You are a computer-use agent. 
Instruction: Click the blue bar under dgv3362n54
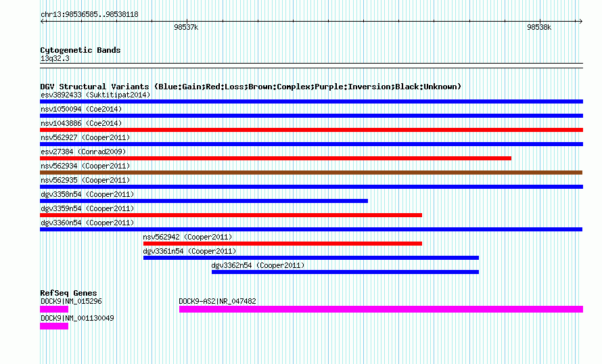click(345, 272)
